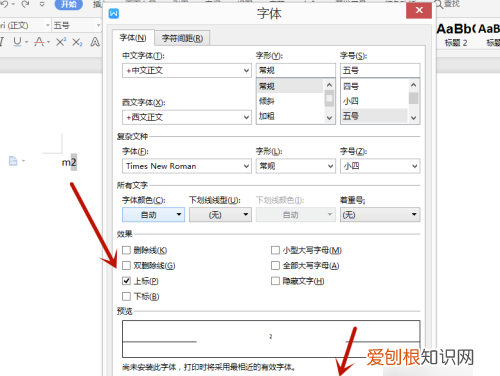Click the redo arrow in the title bar
500x376 pixels.
point(25,4)
